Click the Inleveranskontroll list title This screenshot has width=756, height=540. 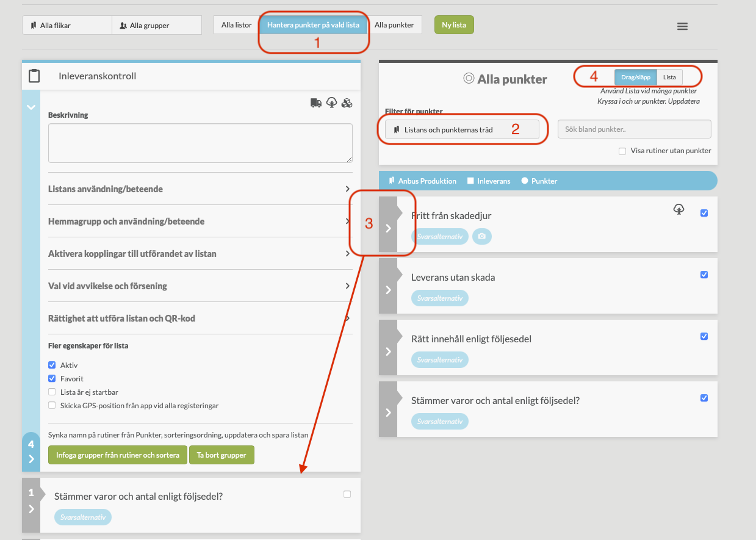click(x=98, y=76)
